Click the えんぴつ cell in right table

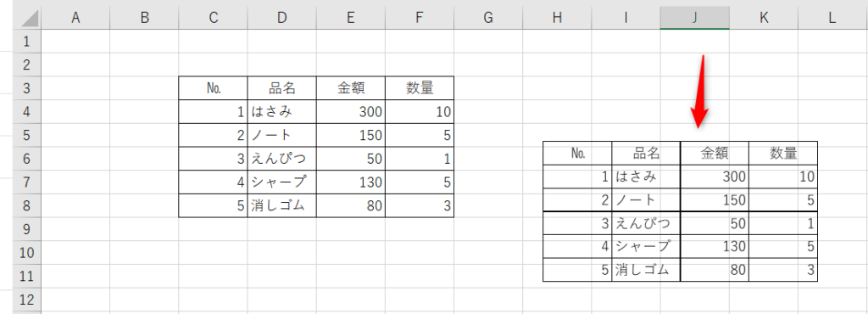coord(646,224)
